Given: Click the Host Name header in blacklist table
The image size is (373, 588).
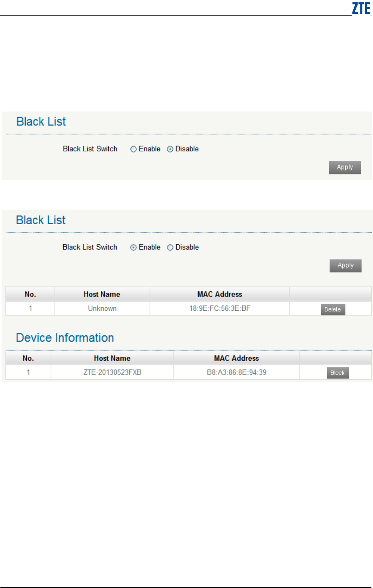Looking at the screenshot, I should 102,294.
